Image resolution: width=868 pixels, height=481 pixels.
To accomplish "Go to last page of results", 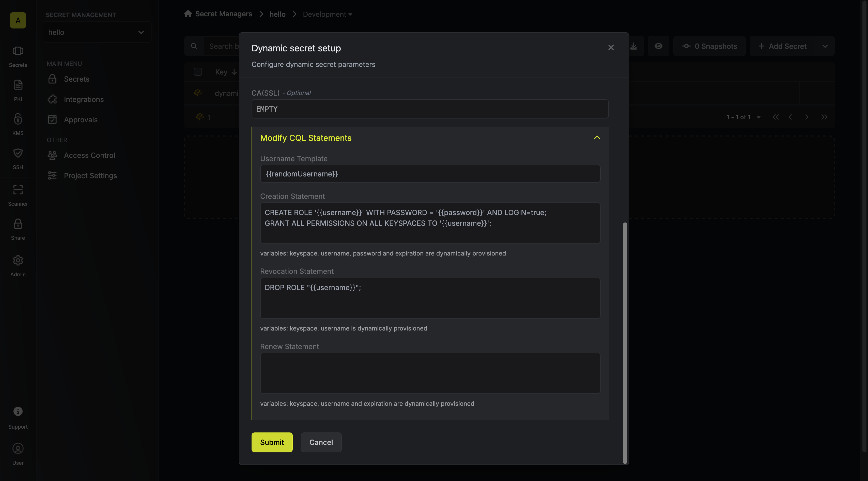I will 824,117.
